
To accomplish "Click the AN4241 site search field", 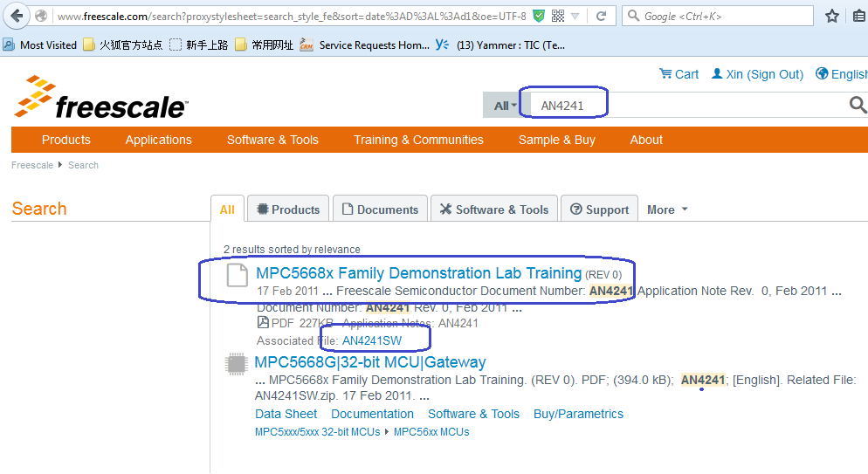I will [686, 105].
